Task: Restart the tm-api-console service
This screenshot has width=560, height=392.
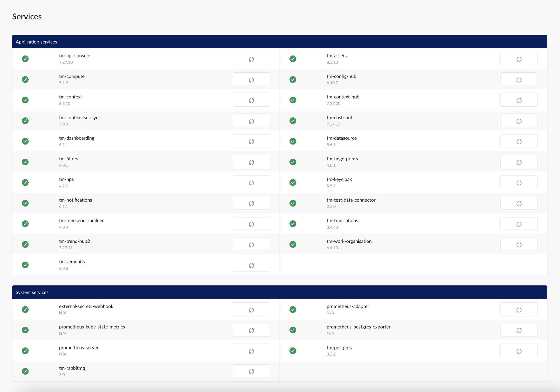Action: [x=251, y=59]
